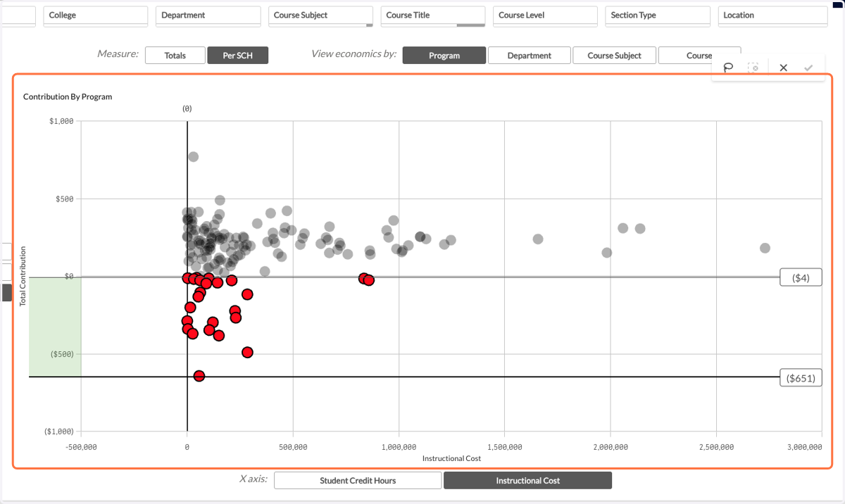
Task: Select the Per SCH measure
Action: pos(238,56)
